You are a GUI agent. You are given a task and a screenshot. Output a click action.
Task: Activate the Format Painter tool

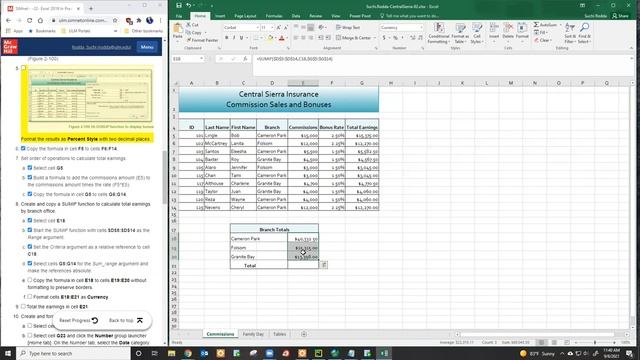click(x=202, y=40)
